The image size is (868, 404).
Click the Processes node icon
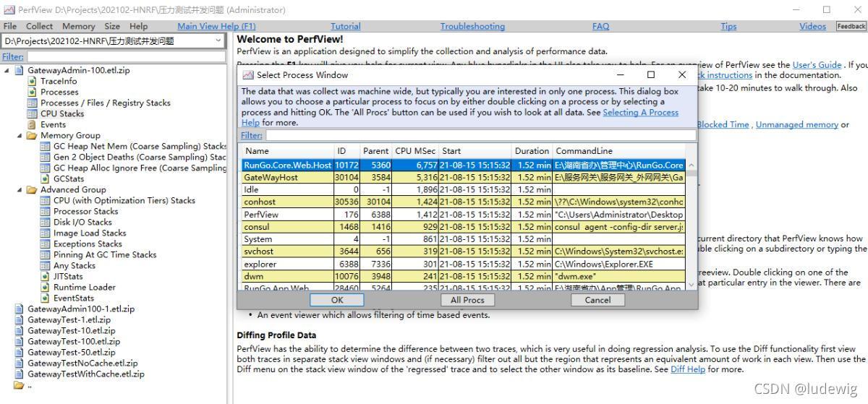click(32, 92)
